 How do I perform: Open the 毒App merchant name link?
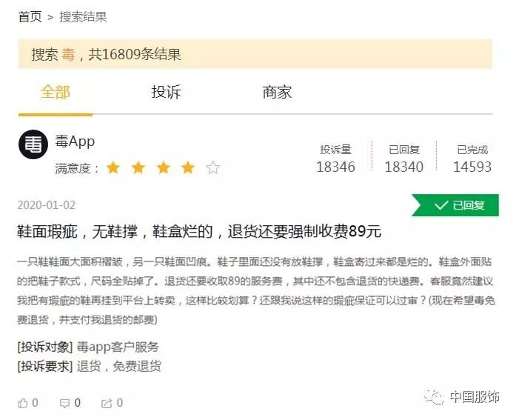[75, 141]
